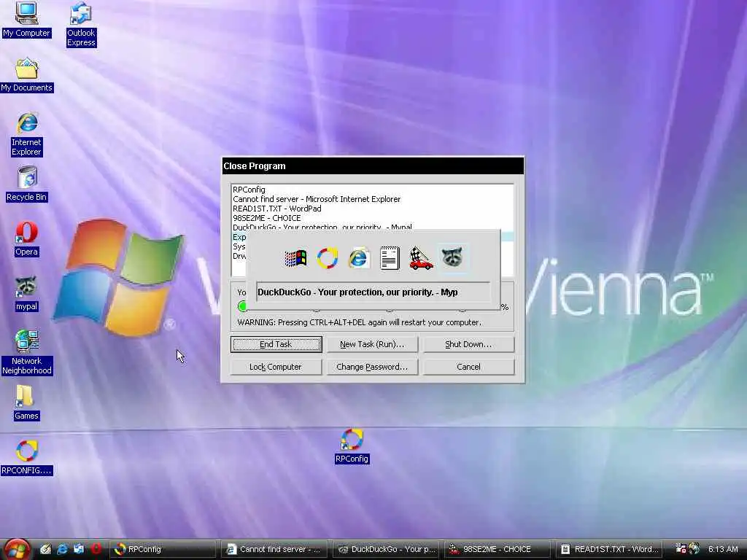
Task: Open Outlook Express desktop icon
Action: coord(81,24)
